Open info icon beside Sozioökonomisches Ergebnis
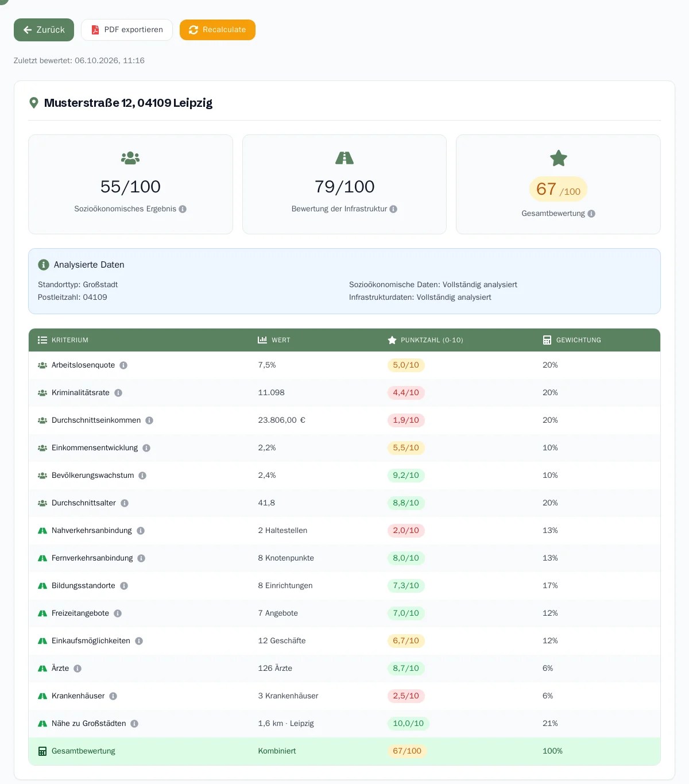 [183, 209]
